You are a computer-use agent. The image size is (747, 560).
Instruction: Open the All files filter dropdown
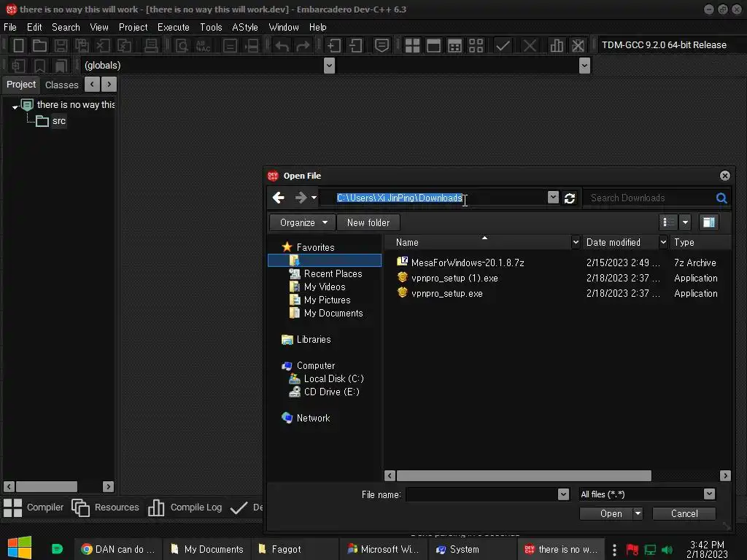(709, 494)
